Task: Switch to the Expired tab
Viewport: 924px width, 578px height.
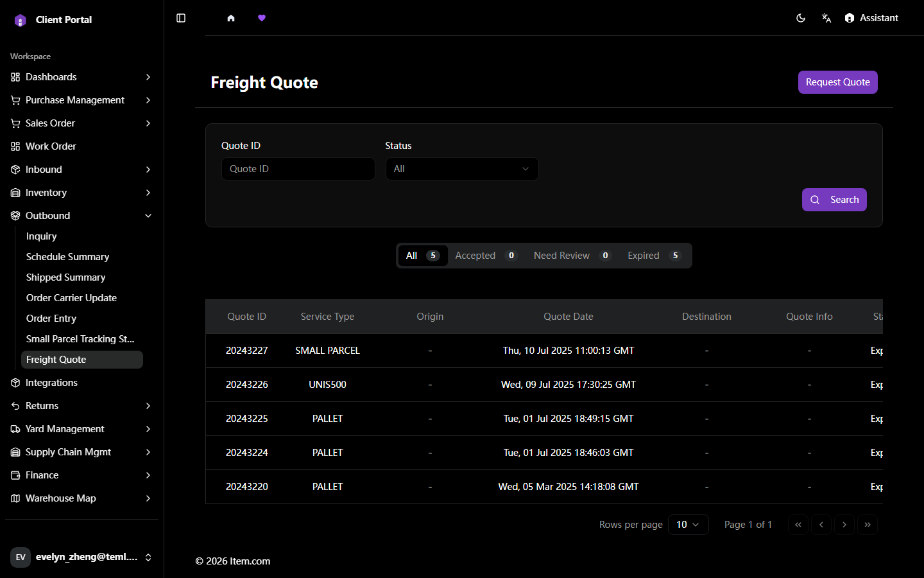Action: (654, 256)
